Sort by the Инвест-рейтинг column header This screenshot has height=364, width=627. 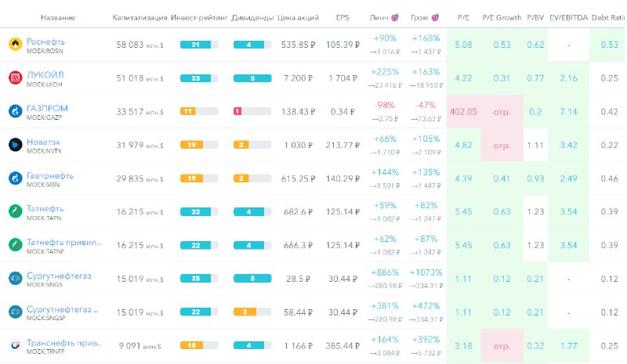tap(199, 17)
